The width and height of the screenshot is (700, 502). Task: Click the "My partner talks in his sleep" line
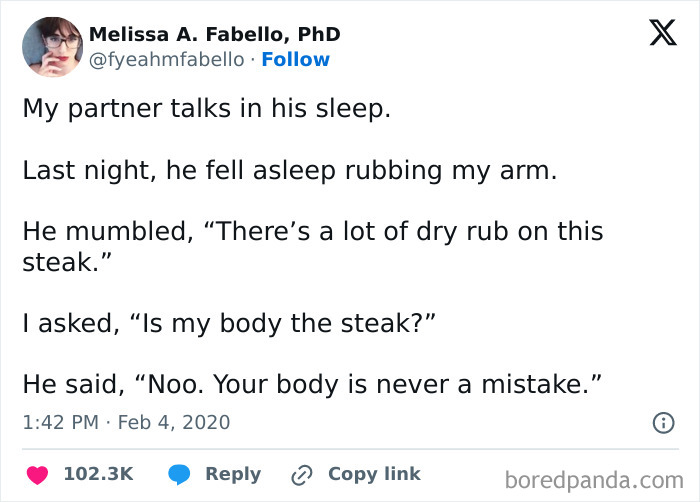coord(207,108)
